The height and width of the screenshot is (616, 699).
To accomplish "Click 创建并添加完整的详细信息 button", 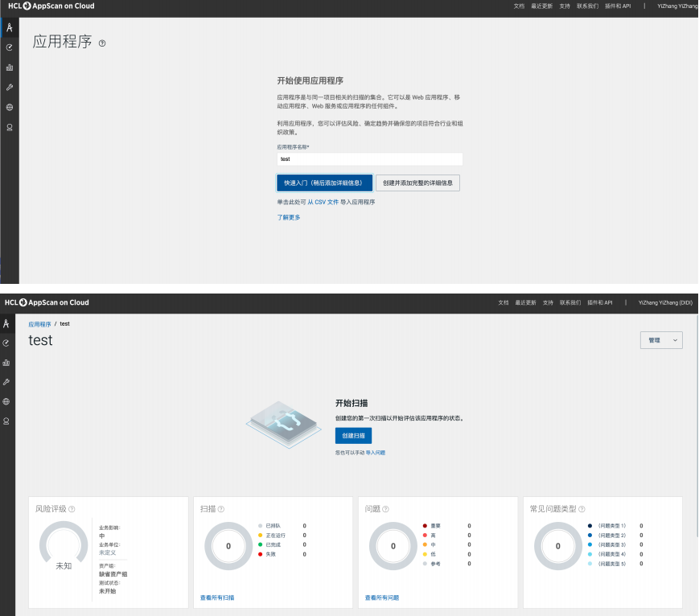I will pyautogui.click(x=417, y=183).
